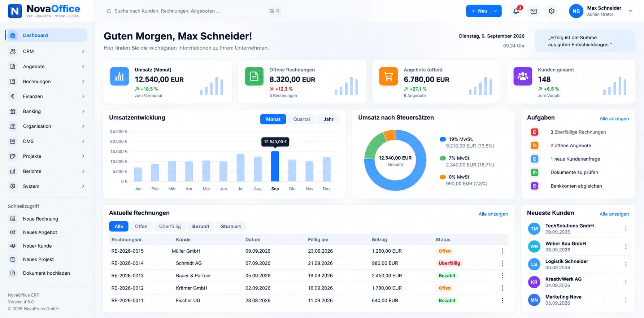644x318 pixels.
Task: Click the Angebote (offen) cart icon
Action: point(388,76)
